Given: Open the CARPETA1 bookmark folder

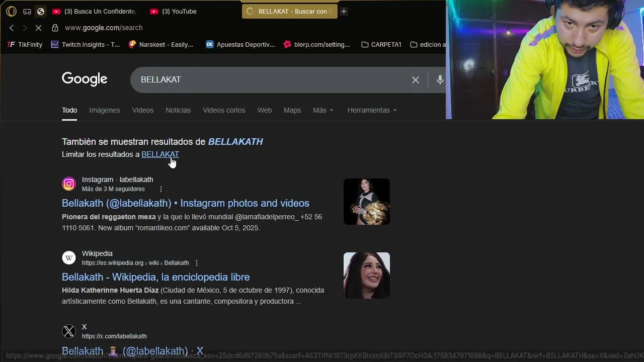Looking at the screenshot, I should coord(381,44).
